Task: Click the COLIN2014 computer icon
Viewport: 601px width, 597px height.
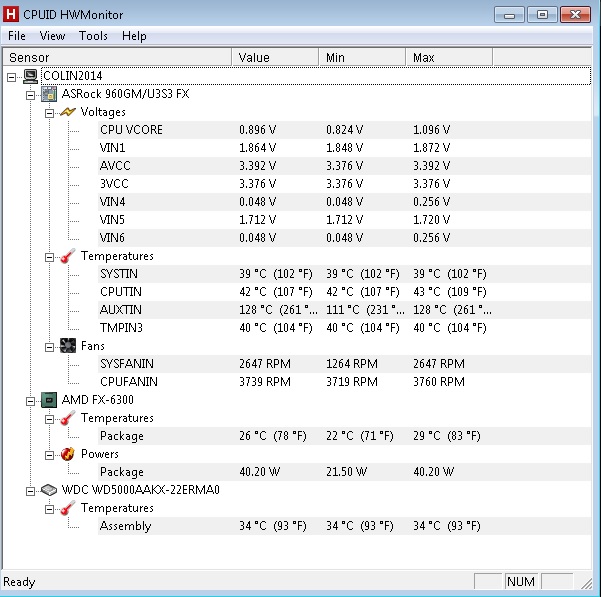Action: pyautogui.click(x=31, y=76)
